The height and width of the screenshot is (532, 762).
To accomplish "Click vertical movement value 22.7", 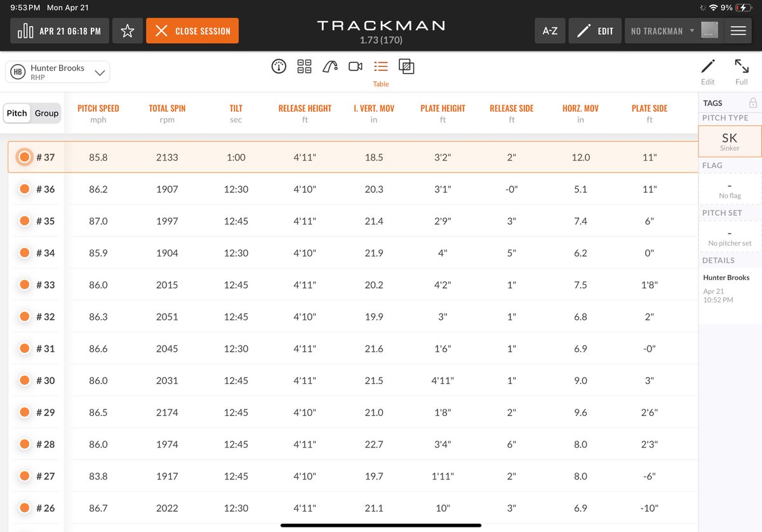I will pos(374,444).
